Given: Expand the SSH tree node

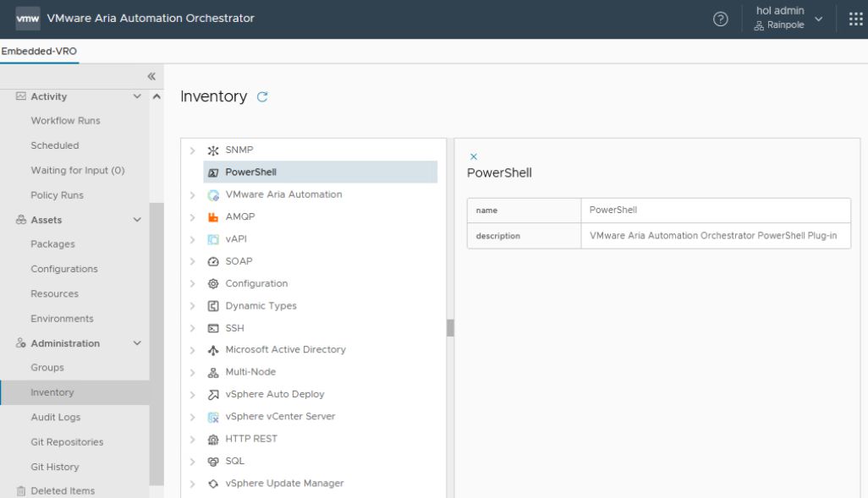Looking at the screenshot, I should (192, 328).
